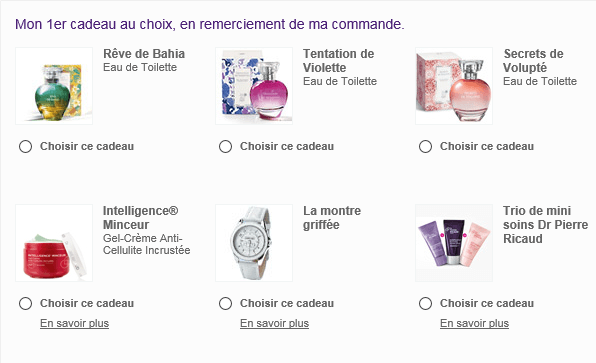Open En savoir plus under Trio de mini soins
The image size is (596, 363).
point(474,323)
